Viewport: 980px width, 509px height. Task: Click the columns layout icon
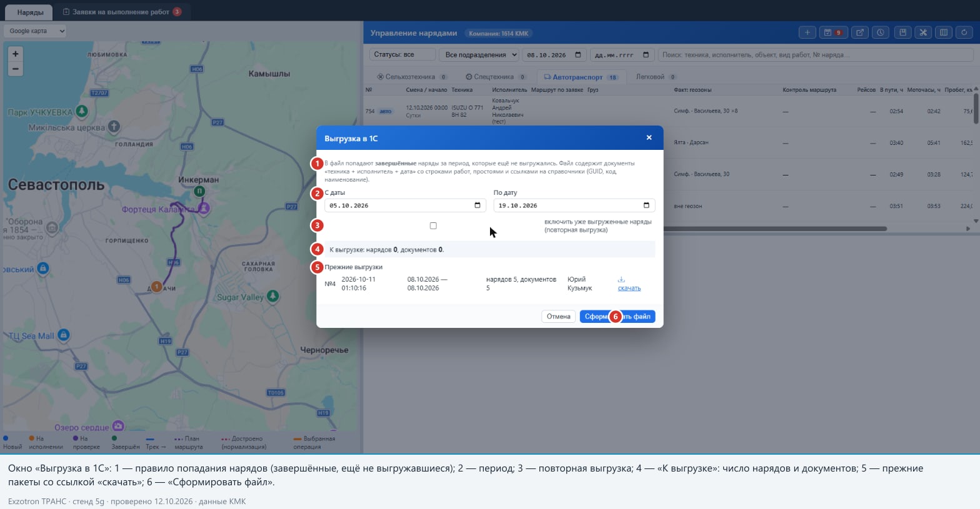(944, 32)
